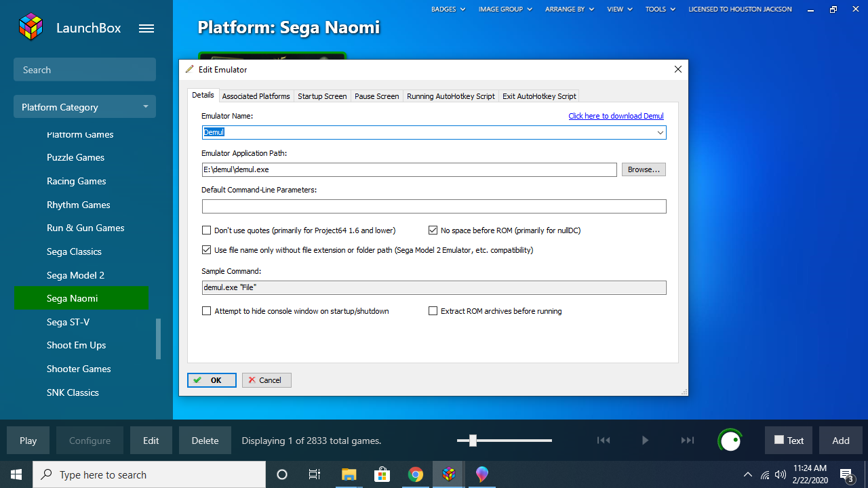Click the skip to next track icon
This screenshot has height=488, width=868.
[x=688, y=441]
